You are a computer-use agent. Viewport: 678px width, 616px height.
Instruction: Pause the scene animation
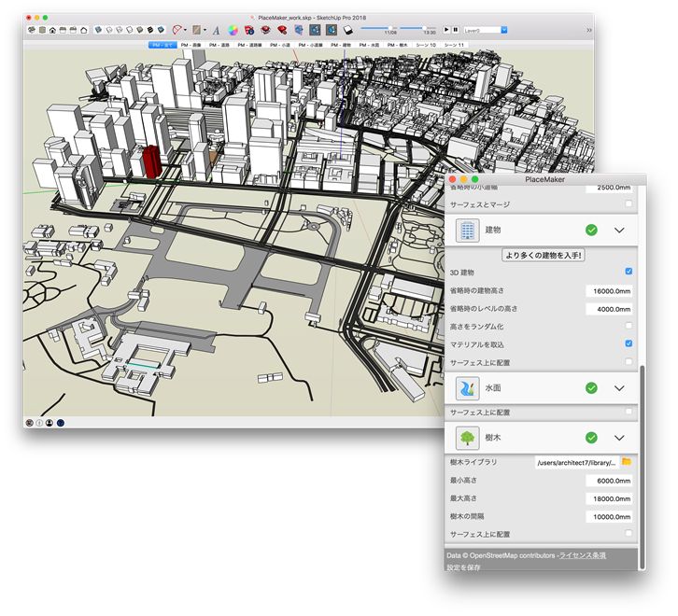455,29
